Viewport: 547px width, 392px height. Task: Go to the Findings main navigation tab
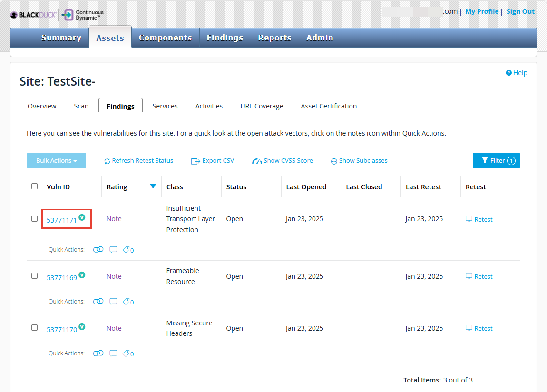[x=225, y=38]
